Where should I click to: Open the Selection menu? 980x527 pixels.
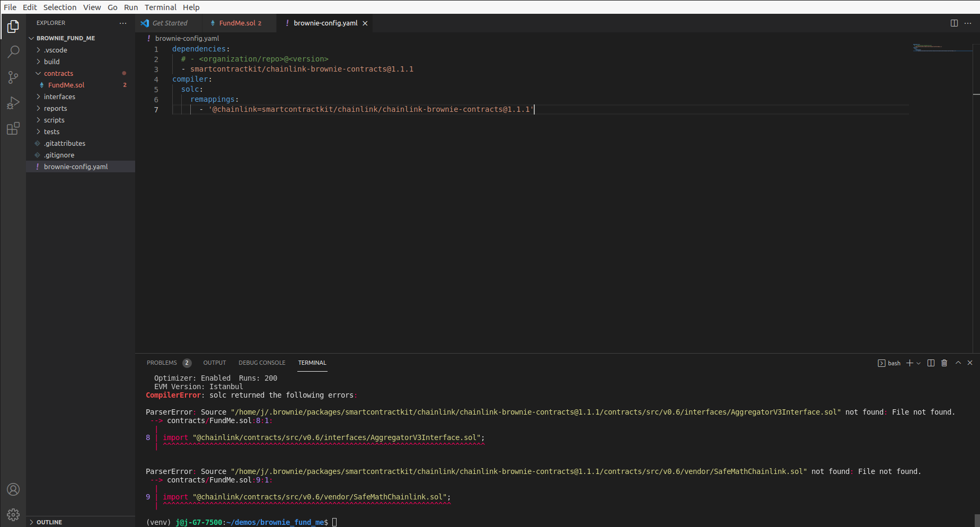tap(60, 7)
